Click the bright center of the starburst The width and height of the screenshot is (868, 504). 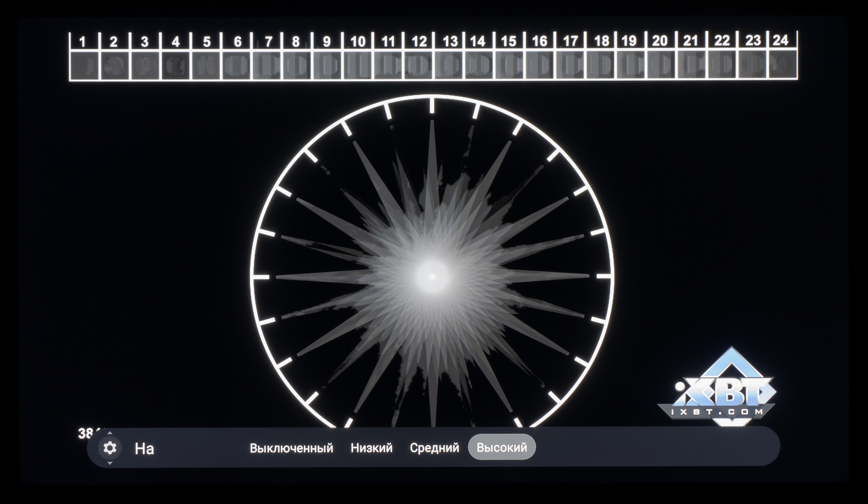point(432,276)
